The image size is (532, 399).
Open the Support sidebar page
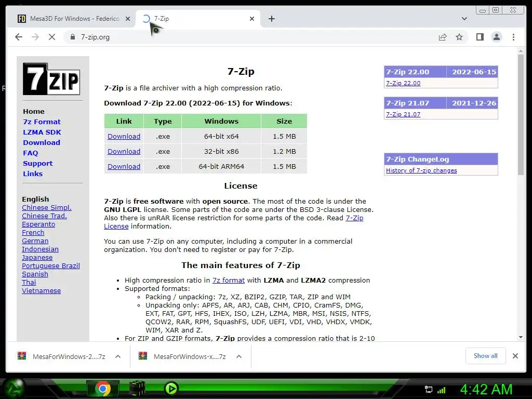(x=37, y=163)
